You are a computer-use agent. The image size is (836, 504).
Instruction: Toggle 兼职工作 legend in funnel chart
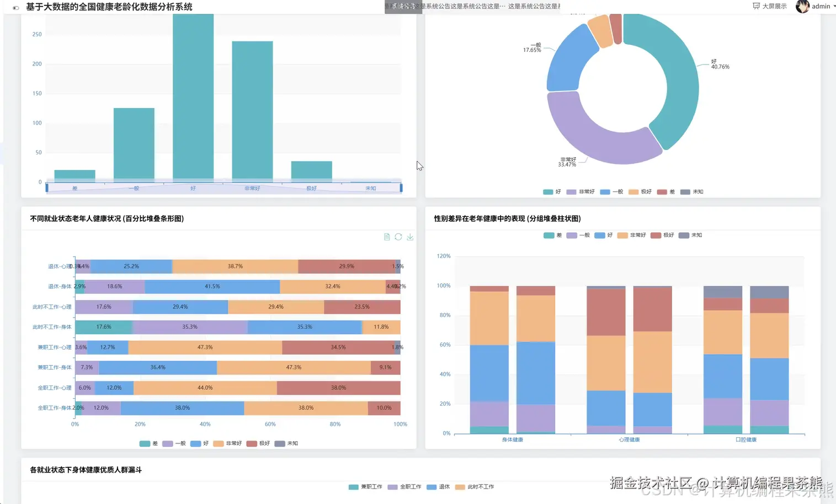pos(366,487)
